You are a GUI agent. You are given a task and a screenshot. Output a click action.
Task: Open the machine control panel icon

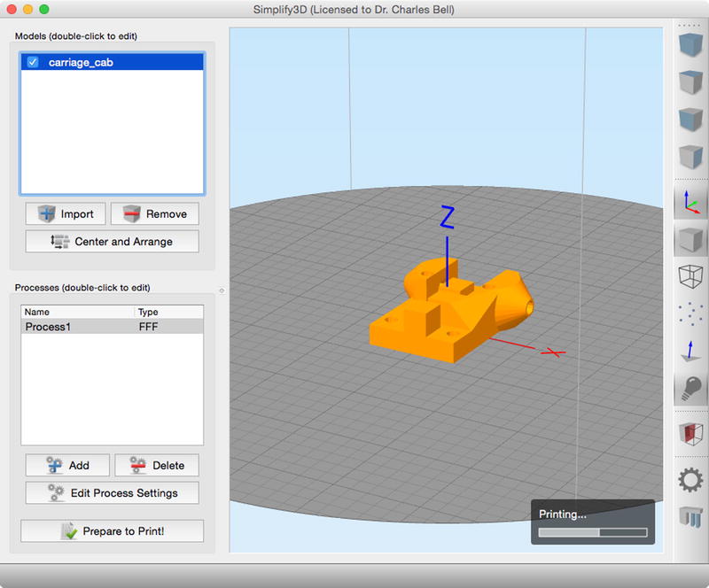coord(690,516)
